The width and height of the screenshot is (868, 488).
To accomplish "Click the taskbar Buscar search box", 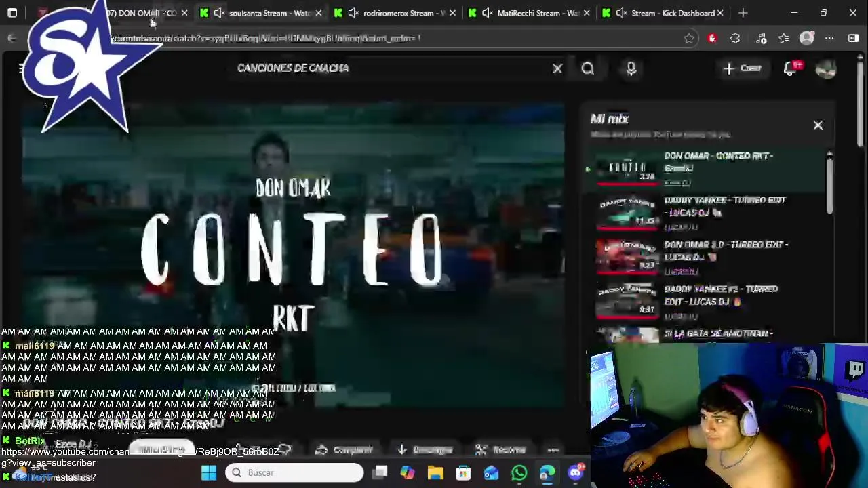I will pyautogui.click(x=294, y=472).
